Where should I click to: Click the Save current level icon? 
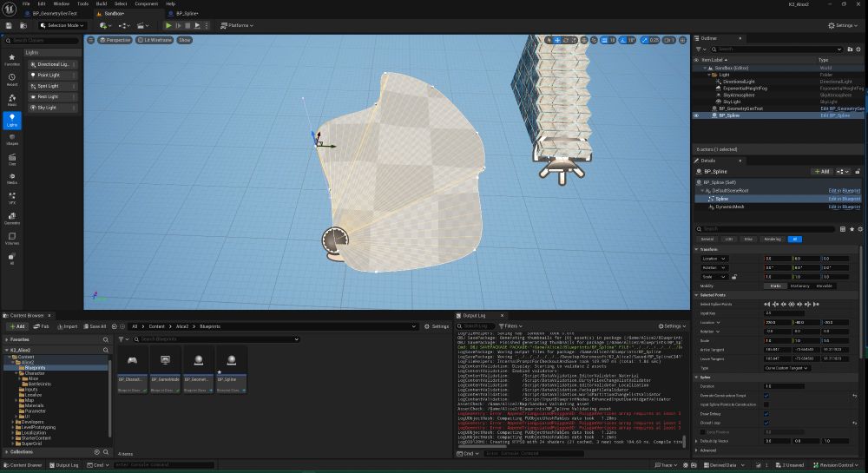(x=9, y=25)
